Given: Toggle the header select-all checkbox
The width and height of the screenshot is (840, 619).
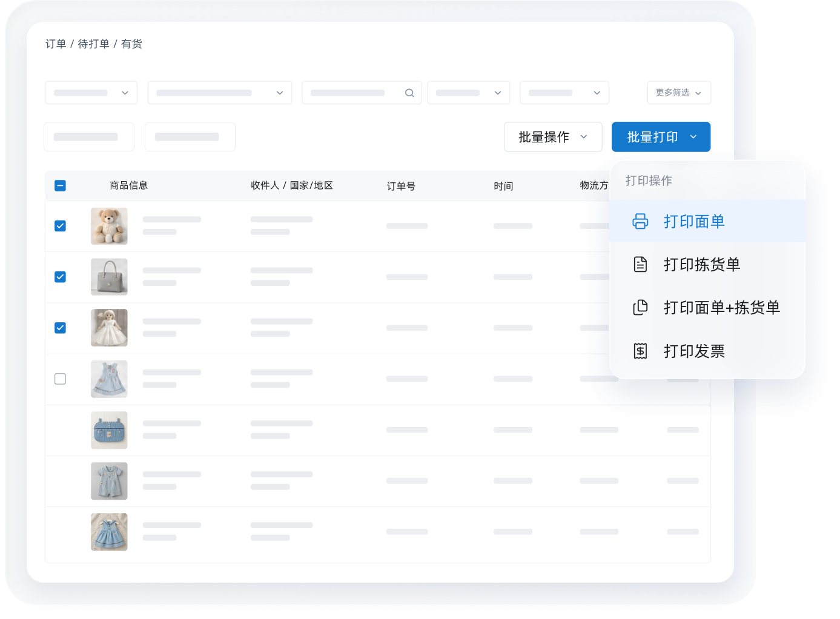Looking at the screenshot, I should 60,186.
